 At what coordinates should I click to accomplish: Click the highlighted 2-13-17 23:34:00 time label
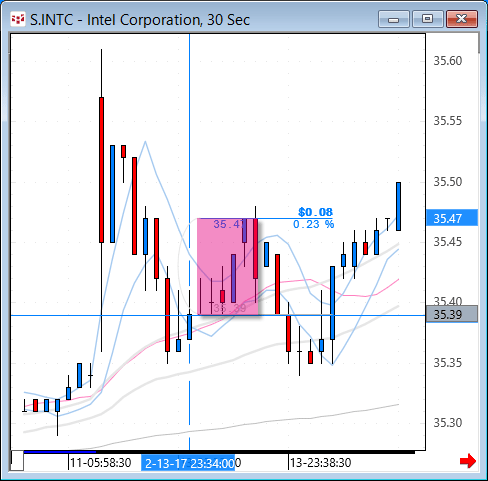pos(188,463)
